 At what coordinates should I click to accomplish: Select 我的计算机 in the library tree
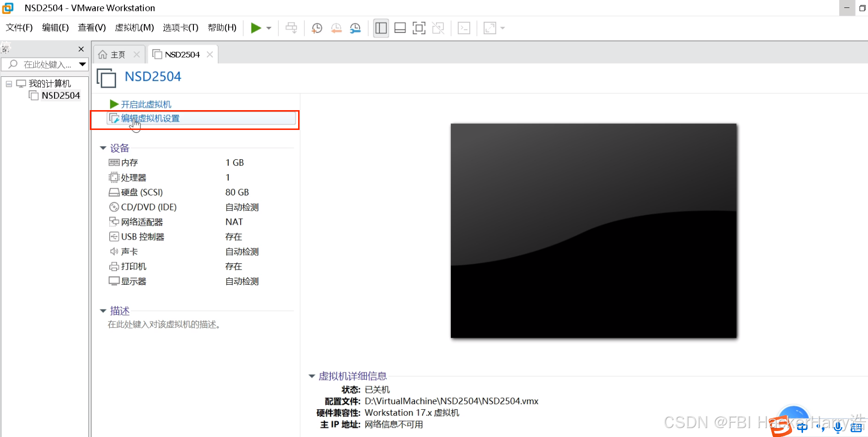coord(50,83)
